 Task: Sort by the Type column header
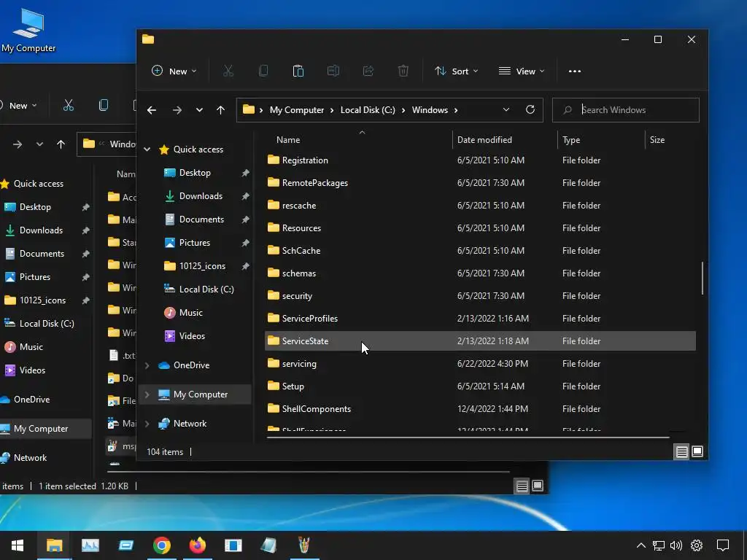coord(570,139)
